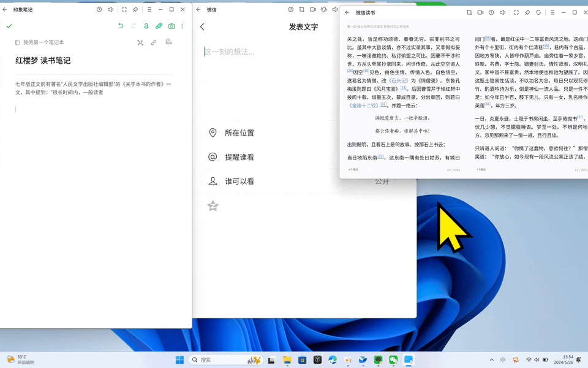Save the note with the green checkmark

tap(9, 26)
